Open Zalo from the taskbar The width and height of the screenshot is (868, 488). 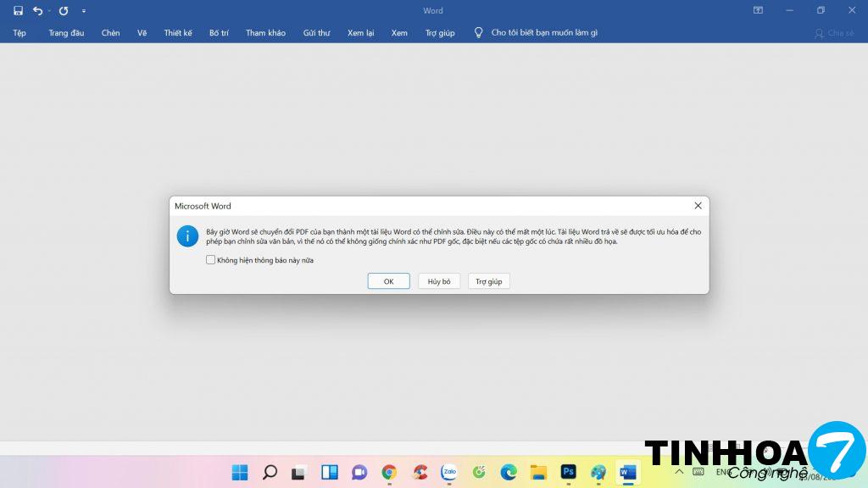[449, 472]
